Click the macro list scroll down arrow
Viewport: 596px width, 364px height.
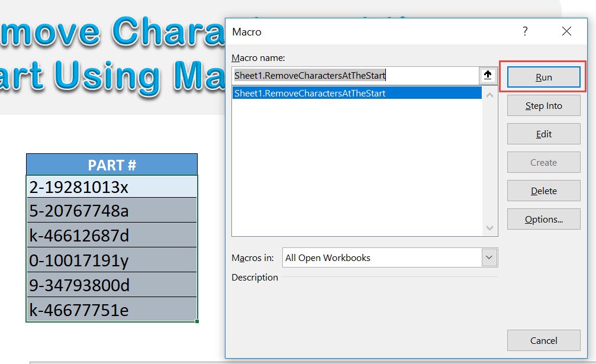489,228
